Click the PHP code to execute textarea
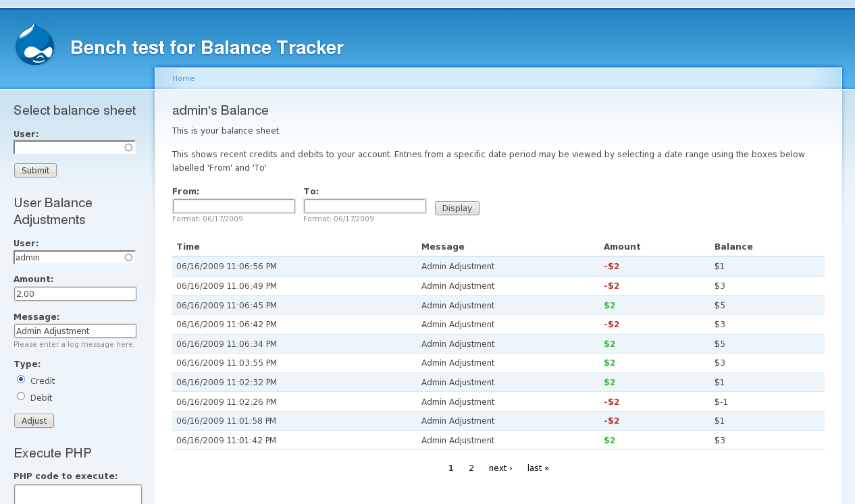 click(x=78, y=495)
